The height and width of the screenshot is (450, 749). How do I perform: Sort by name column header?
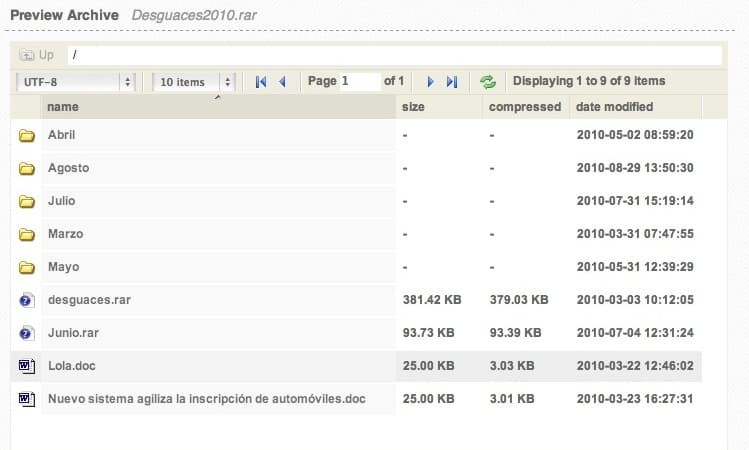click(63, 107)
